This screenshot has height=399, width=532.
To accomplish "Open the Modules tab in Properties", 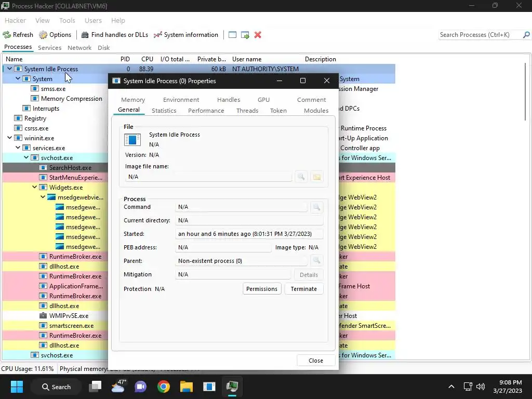I will 316,111.
